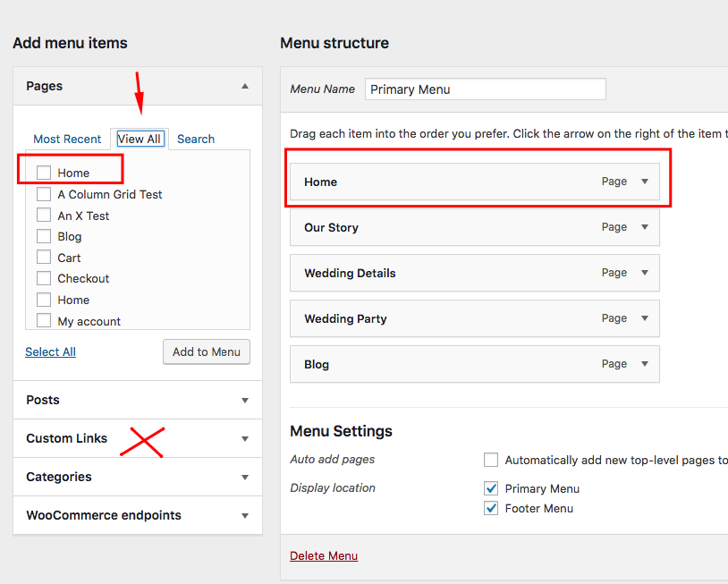728x584 pixels.
Task: Expand the Wedding Party item settings
Action: 645,318
